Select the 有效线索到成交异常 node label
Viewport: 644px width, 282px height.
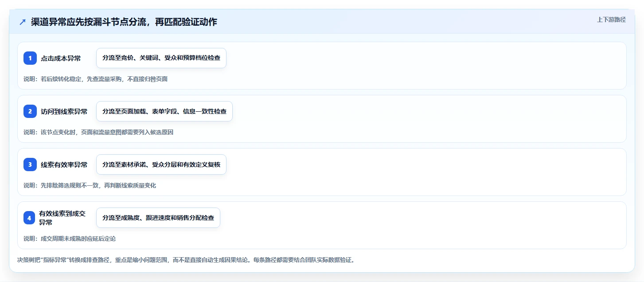click(62, 218)
